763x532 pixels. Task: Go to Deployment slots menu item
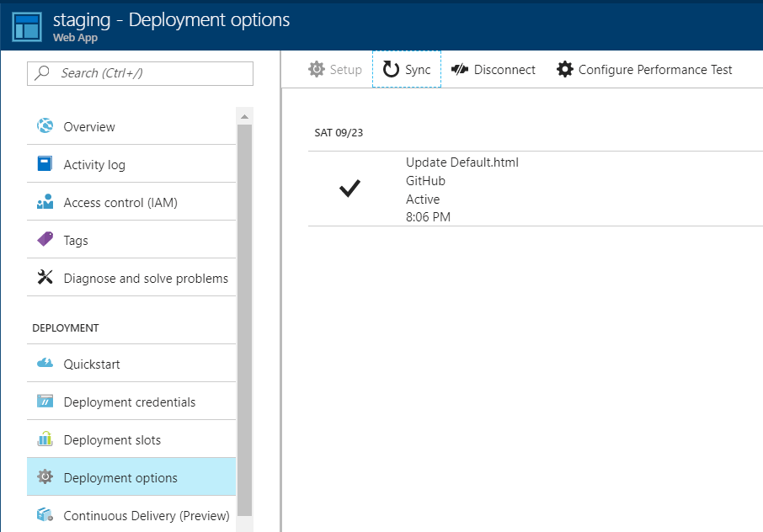[x=112, y=439]
